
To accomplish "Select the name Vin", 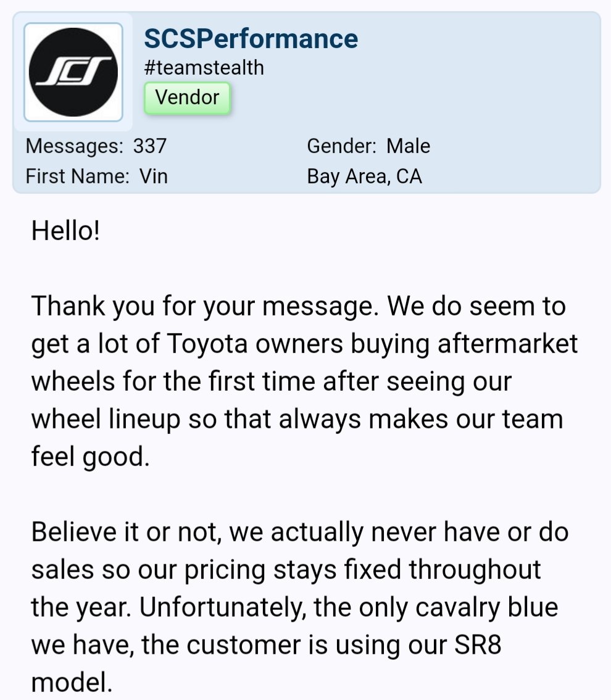I will pos(153,176).
